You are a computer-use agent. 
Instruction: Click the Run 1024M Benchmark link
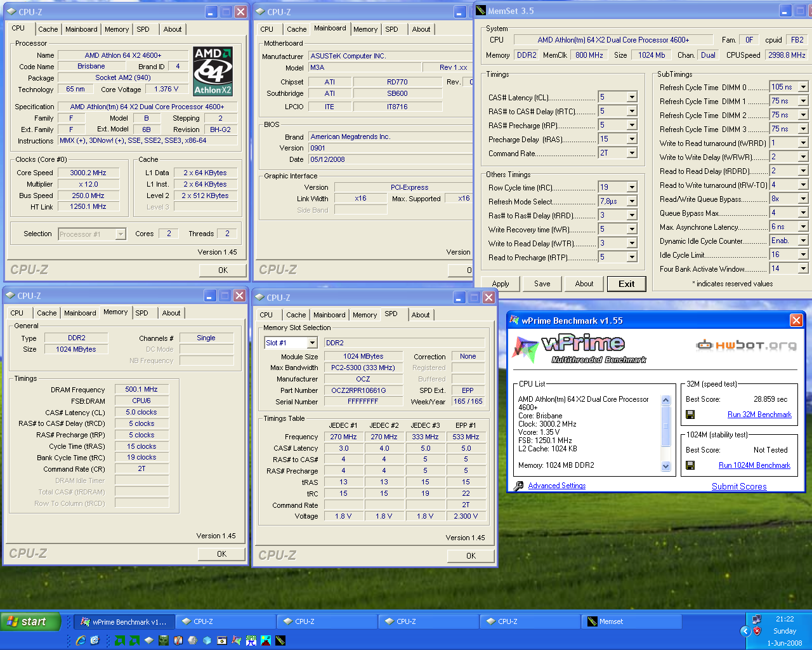pos(754,465)
